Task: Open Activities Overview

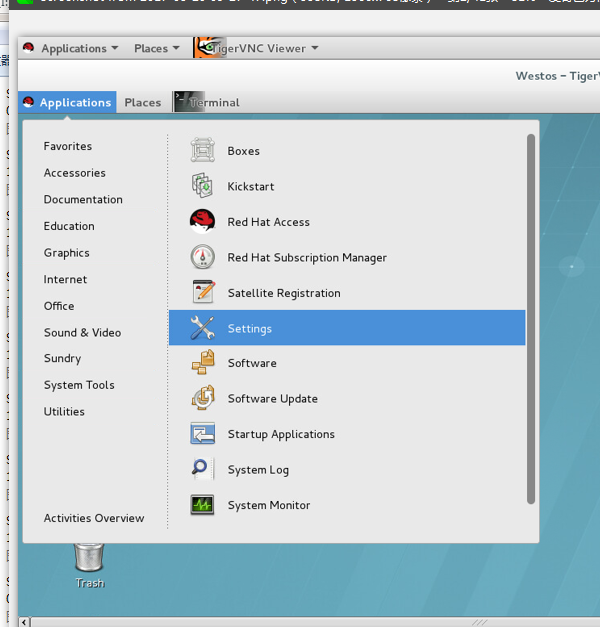Action: coord(94,518)
